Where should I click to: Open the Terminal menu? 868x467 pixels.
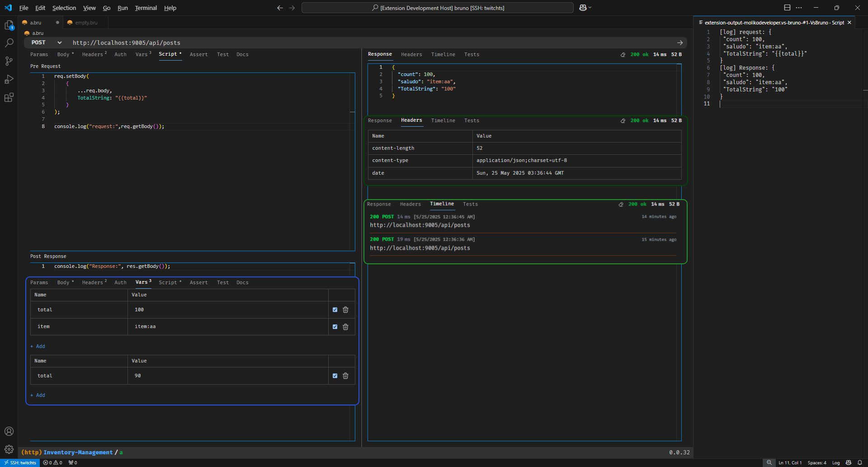coord(146,8)
